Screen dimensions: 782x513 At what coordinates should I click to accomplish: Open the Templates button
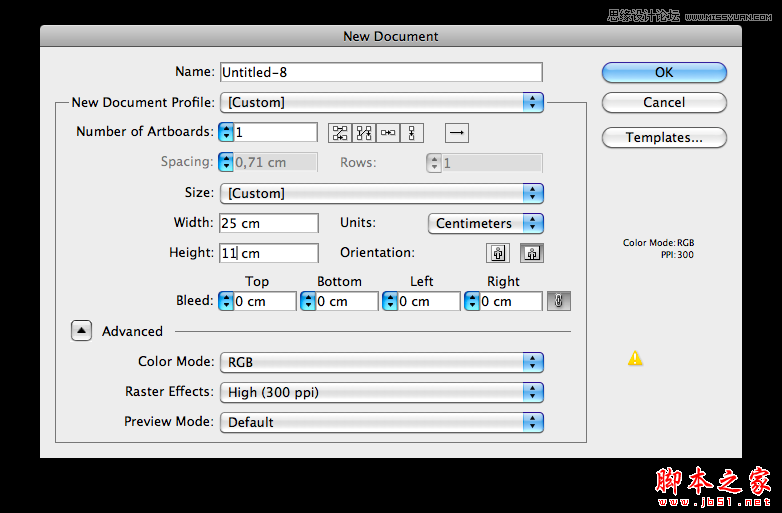tap(664, 137)
